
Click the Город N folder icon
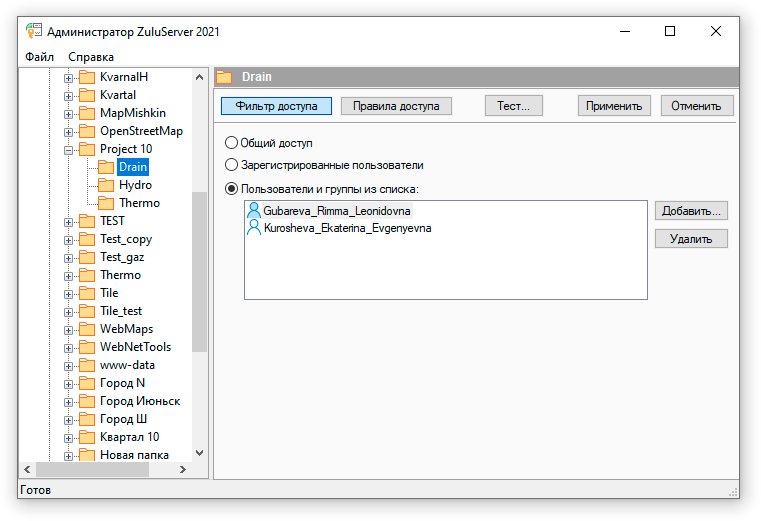click(x=87, y=383)
